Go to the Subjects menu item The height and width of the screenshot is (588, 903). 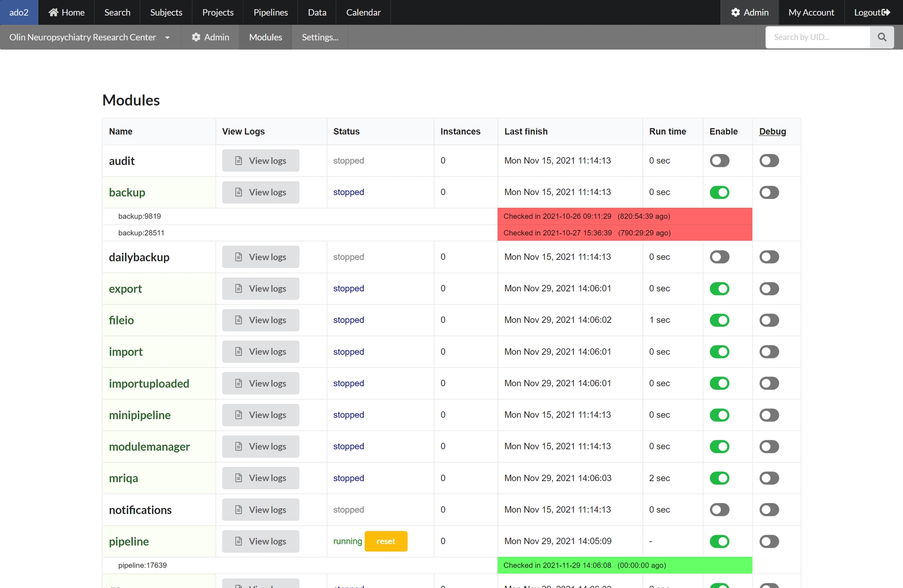click(x=166, y=12)
